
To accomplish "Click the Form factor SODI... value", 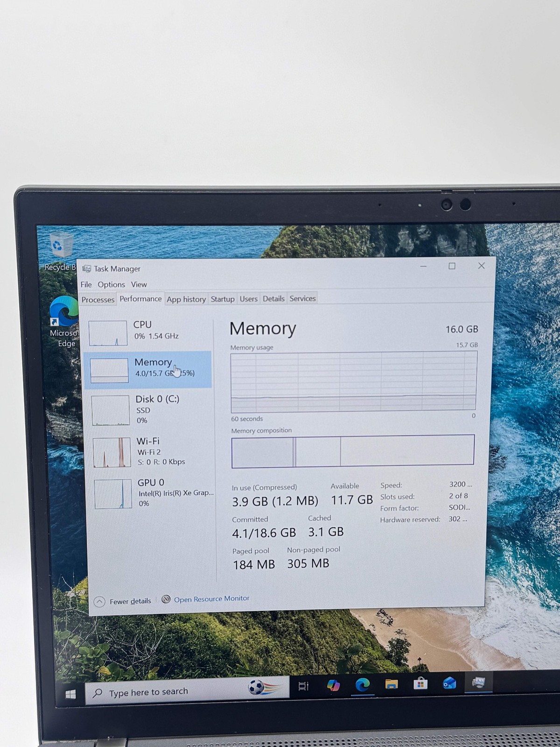I will click(459, 507).
